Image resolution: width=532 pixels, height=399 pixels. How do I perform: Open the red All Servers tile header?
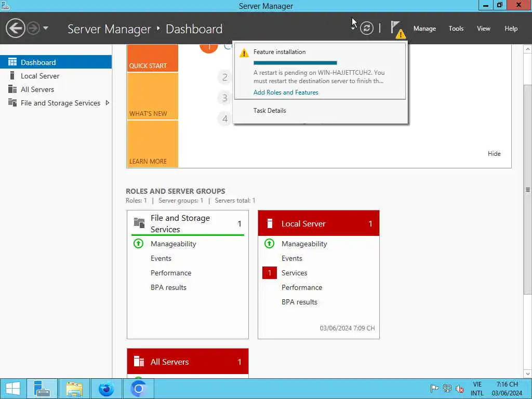point(188,362)
